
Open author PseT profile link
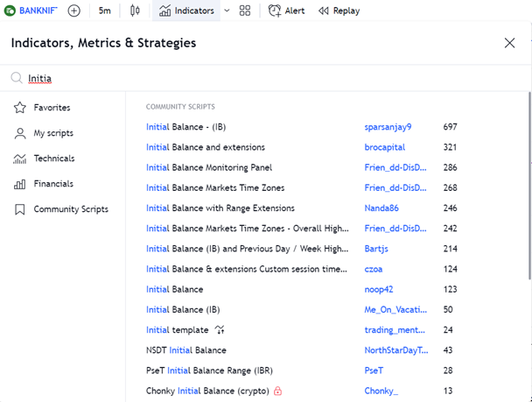click(374, 370)
